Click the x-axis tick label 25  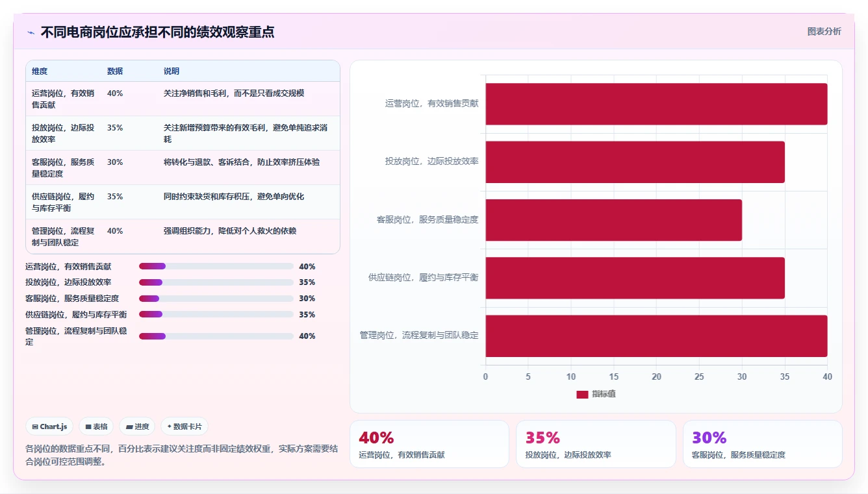pyautogui.click(x=699, y=377)
